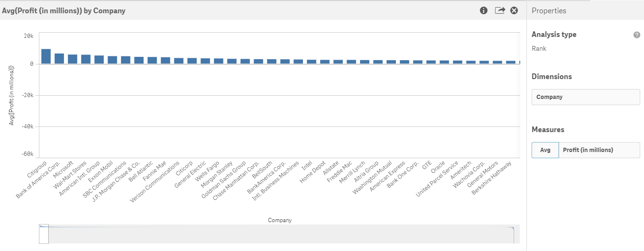This screenshot has height=251, width=644.
Task: Click the Ameritech axis label
Action: [x=461, y=171]
